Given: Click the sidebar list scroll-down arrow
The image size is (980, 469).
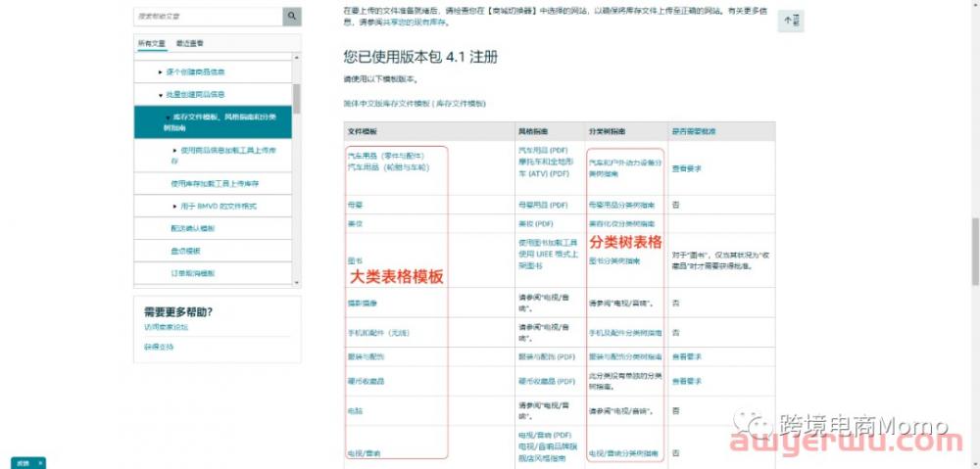Looking at the screenshot, I should pyautogui.click(x=296, y=282).
